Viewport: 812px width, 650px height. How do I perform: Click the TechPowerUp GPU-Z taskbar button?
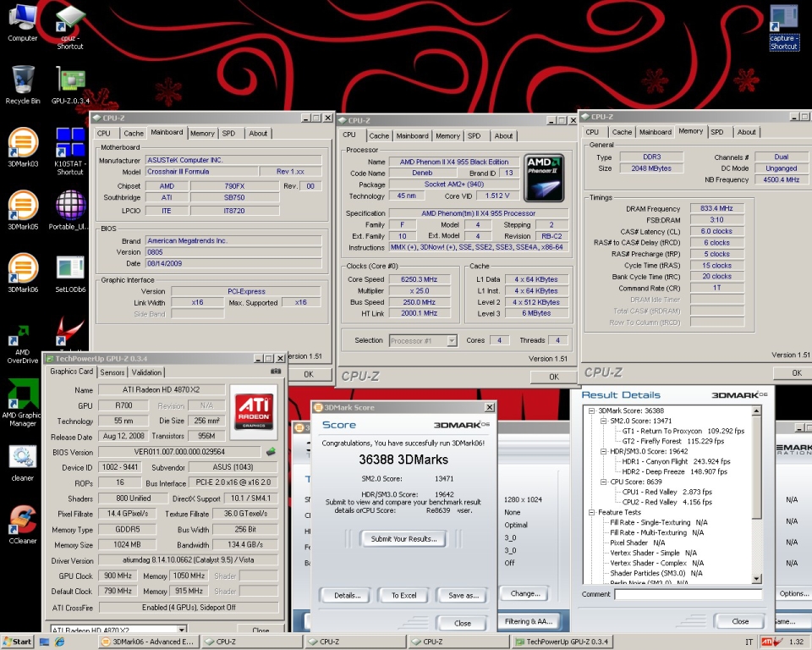point(562,642)
